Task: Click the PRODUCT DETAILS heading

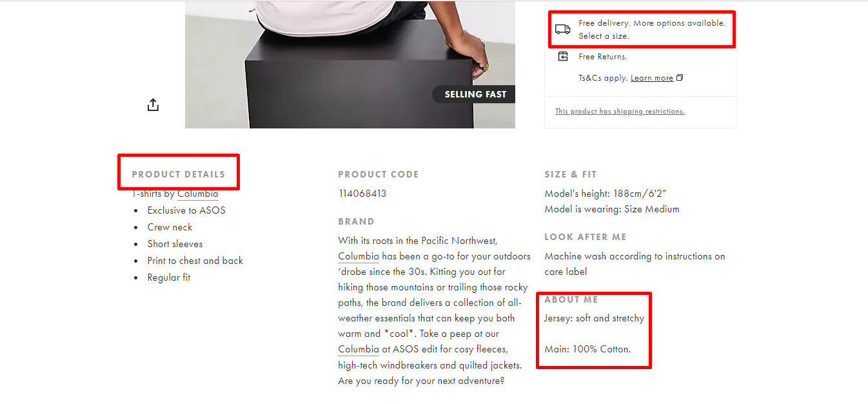Action: [179, 174]
